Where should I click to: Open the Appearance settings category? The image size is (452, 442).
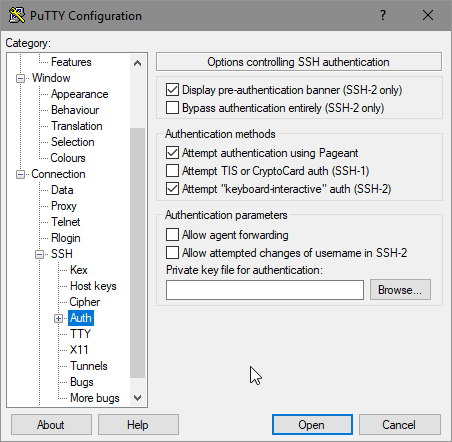point(80,94)
